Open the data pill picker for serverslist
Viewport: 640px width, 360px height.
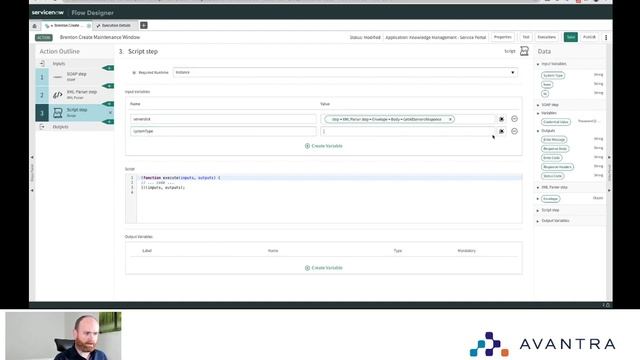501,119
